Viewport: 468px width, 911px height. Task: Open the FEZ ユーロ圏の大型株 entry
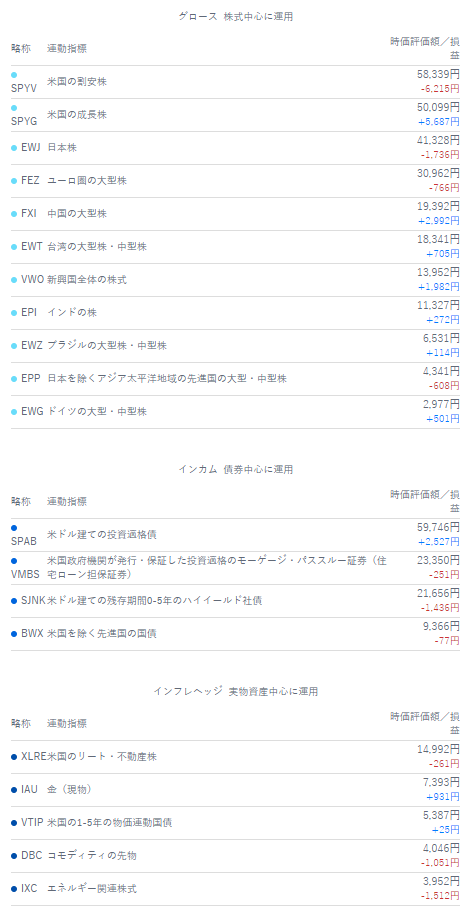pos(235,181)
